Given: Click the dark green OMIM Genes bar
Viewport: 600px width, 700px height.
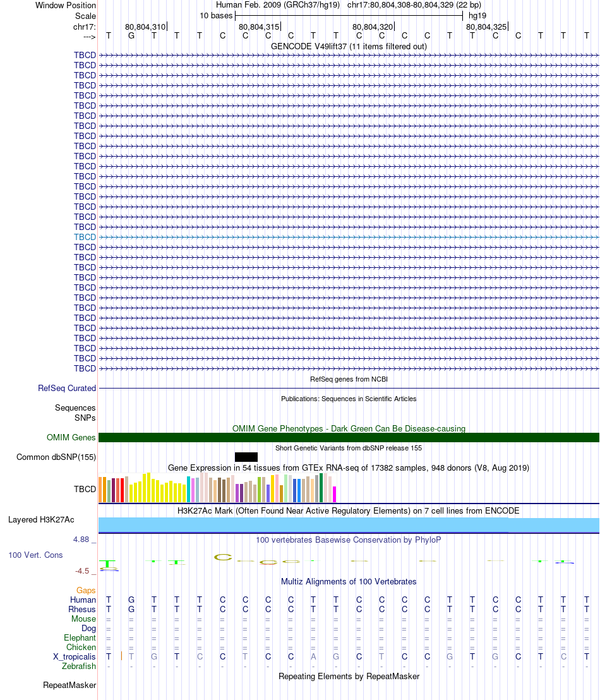Looking at the screenshot, I should [x=349, y=437].
